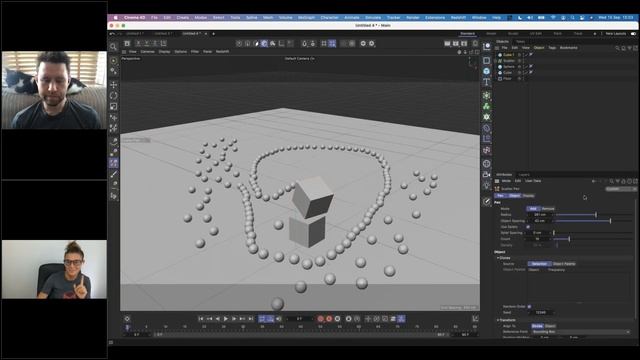Collapse the Transform section

[498, 320]
